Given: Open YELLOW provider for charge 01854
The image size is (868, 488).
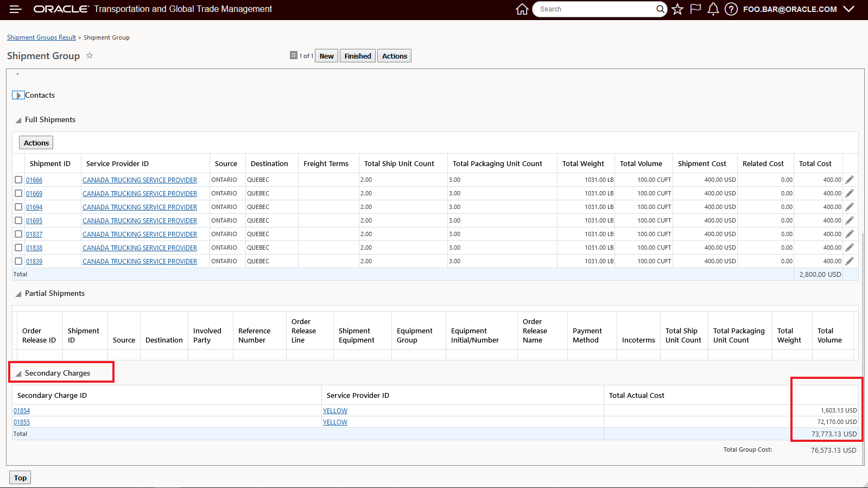Looking at the screenshot, I should [335, 411].
